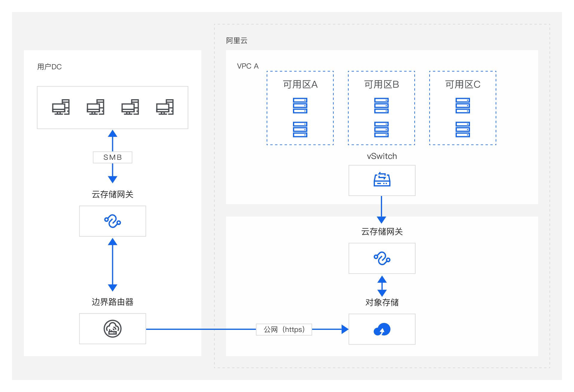Click the 用户DC heading text
The height and width of the screenshot is (392, 574).
point(49,67)
